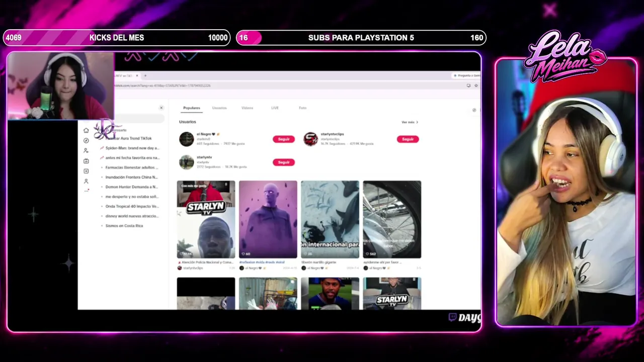The width and height of the screenshot is (644, 362).
Task: Switch to the Videos tab
Action: click(x=247, y=108)
